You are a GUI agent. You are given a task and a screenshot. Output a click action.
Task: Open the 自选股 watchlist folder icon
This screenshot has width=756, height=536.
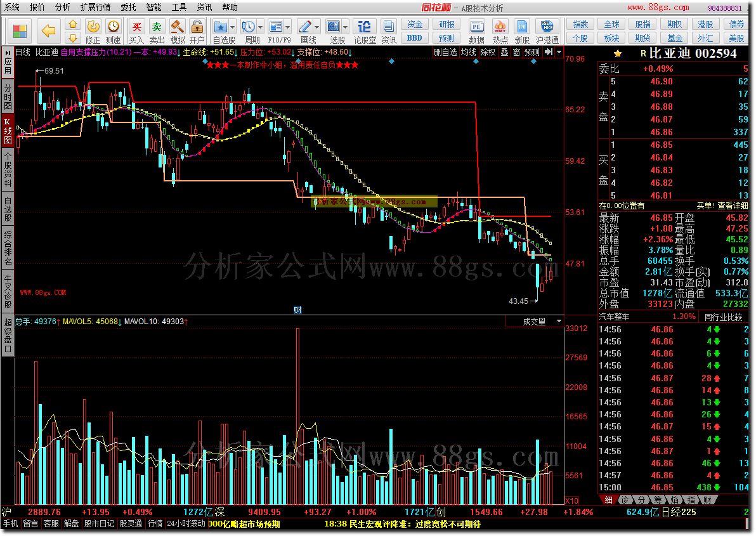(220, 27)
